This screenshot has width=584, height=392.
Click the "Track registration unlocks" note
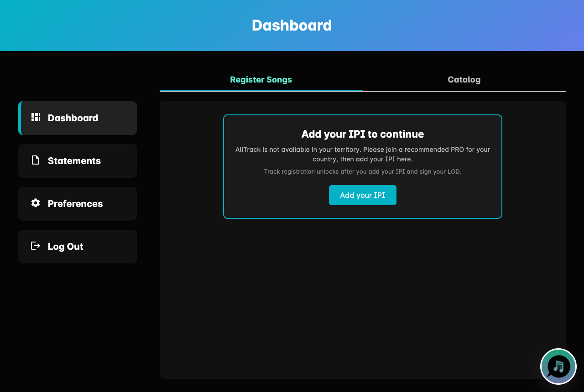(363, 172)
